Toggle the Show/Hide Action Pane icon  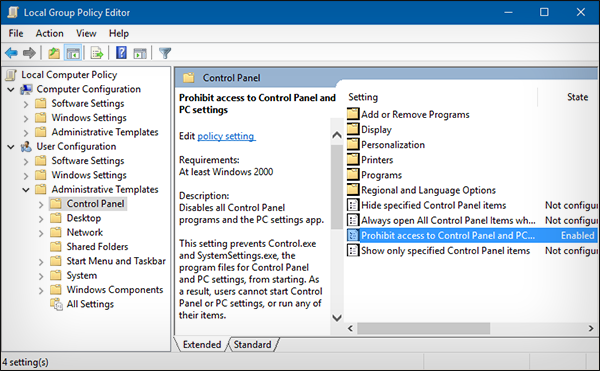coord(140,53)
